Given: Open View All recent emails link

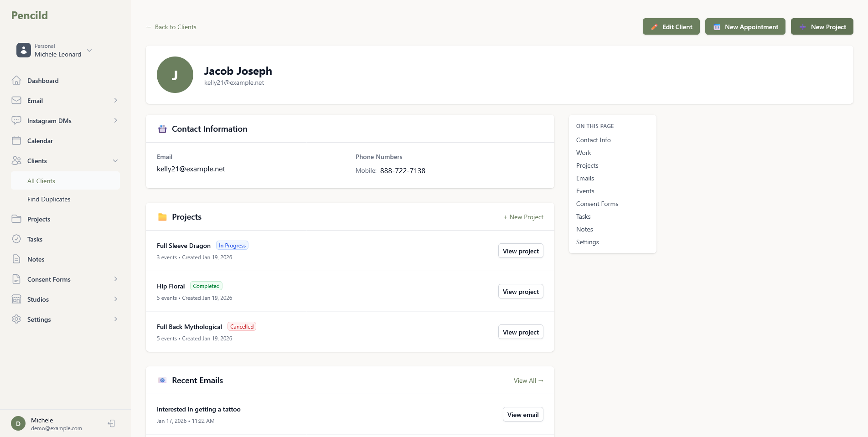Looking at the screenshot, I should pyautogui.click(x=528, y=380).
